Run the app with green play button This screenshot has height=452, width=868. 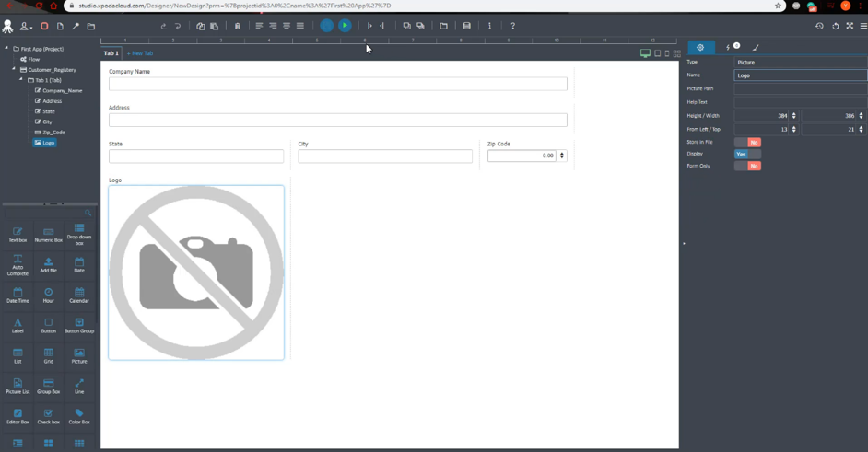point(345,26)
